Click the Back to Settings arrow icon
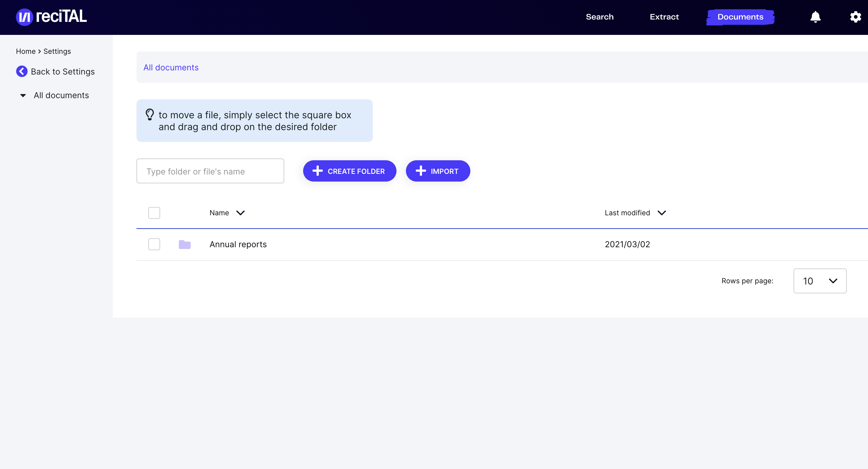Image resolution: width=868 pixels, height=469 pixels. point(22,71)
